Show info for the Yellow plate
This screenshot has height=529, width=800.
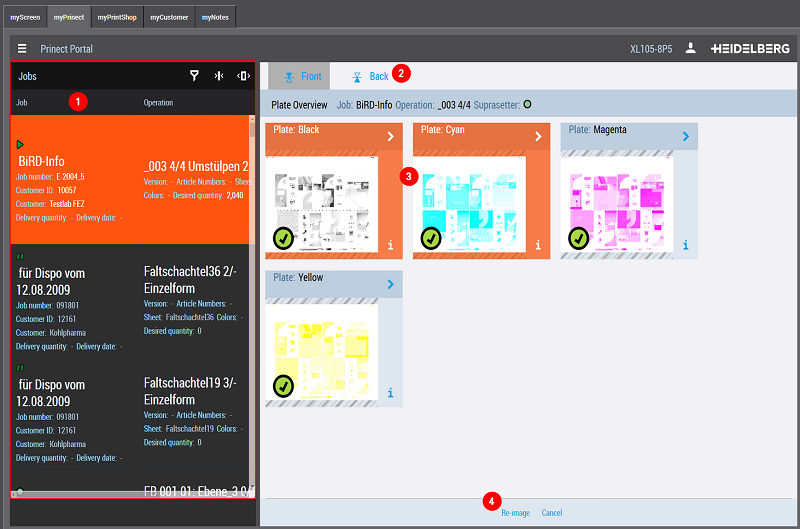point(390,392)
